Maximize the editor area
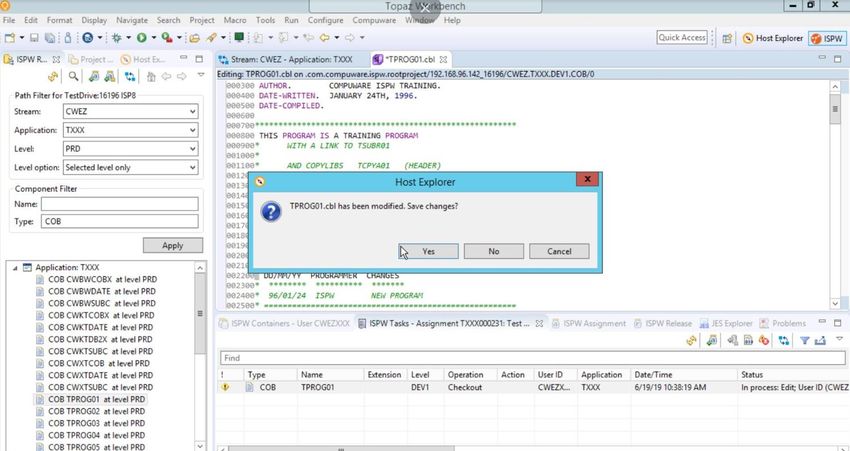The height and width of the screenshot is (451, 850). pyautogui.click(x=838, y=59)
